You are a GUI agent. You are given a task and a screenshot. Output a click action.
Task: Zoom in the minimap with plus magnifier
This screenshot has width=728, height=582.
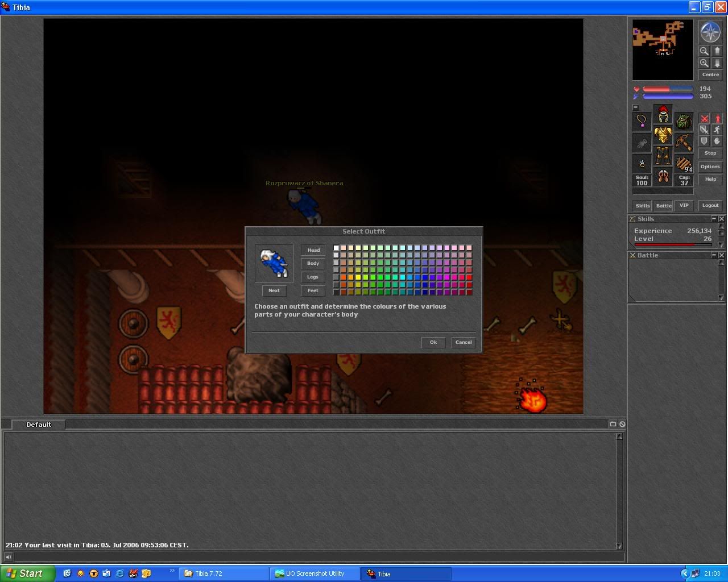pos(704,63)
